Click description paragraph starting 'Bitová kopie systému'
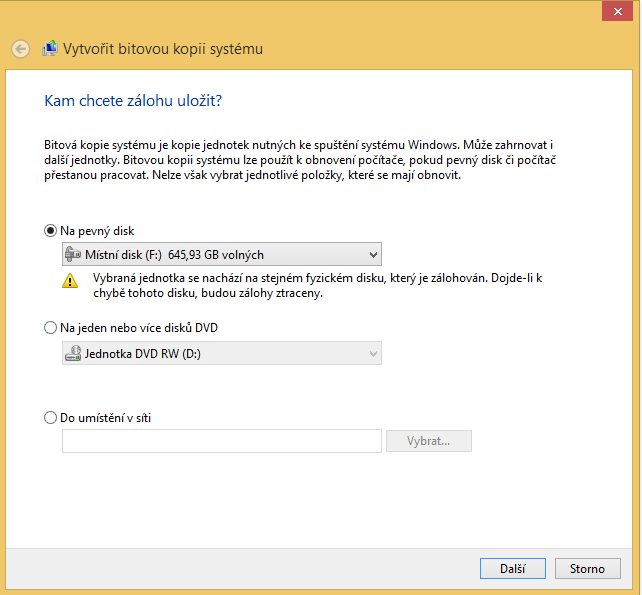 click(300, 160)
